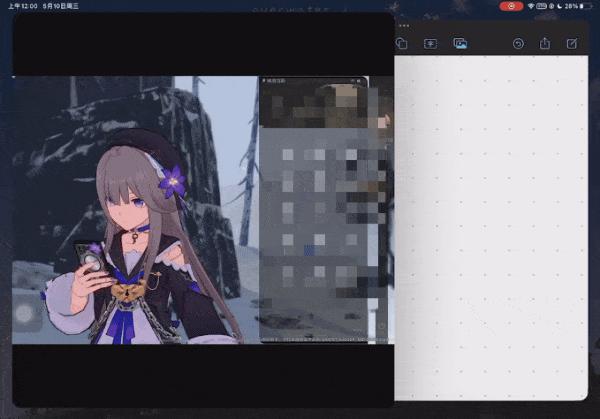Tap the red screen recording indicator
This screenshot has height=419, width=600.
click(x=511, y=6)
